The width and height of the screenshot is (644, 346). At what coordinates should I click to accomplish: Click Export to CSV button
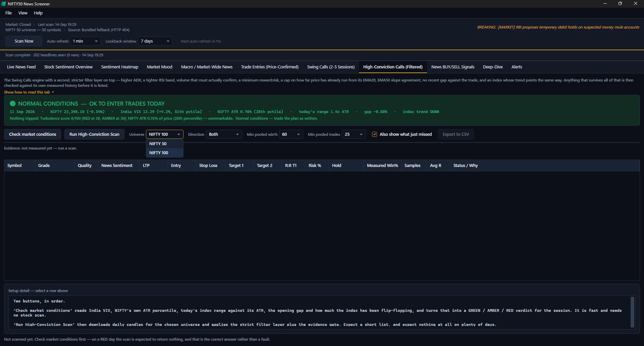point(456,134)
